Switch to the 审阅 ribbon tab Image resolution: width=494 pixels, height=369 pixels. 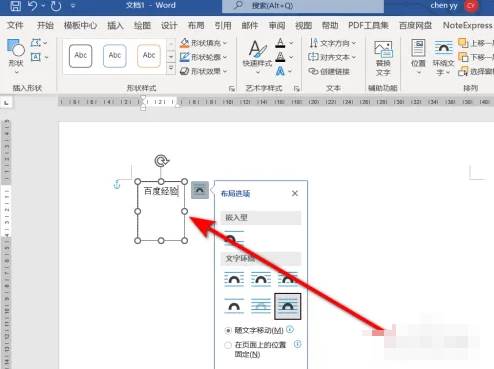click(x=277, y=25)
